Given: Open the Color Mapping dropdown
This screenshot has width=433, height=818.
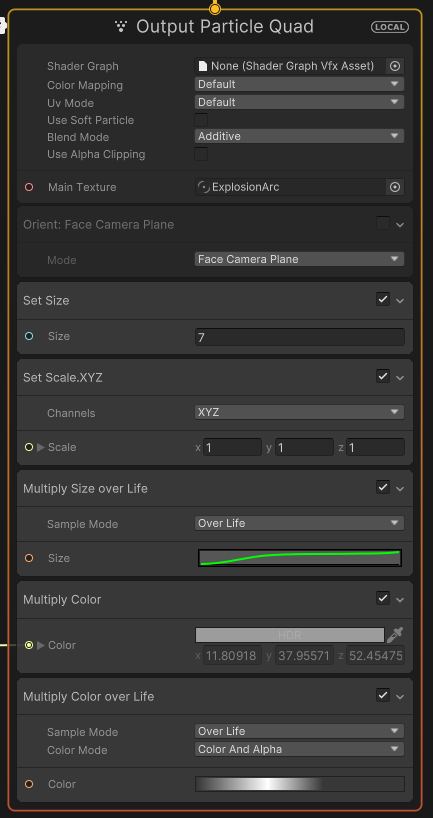Looking at the screenshot, I should pyautogui.click(x=299, y=84).
